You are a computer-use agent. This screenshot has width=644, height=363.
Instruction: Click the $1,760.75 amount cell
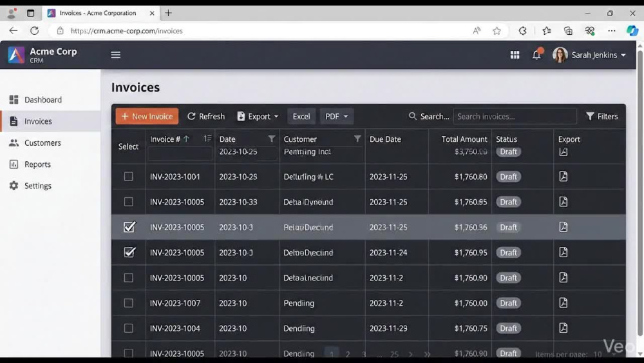point(471,328)
